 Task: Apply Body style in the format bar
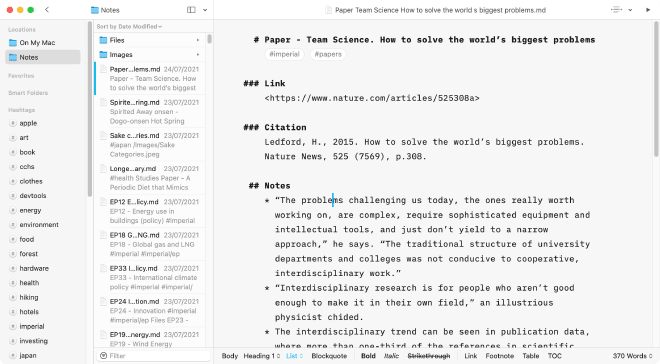coord(230,356)
